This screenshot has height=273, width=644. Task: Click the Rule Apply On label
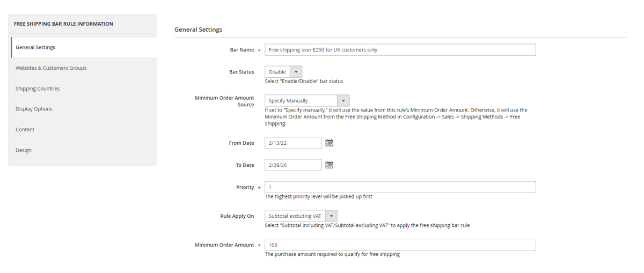[x=237, y=216]
